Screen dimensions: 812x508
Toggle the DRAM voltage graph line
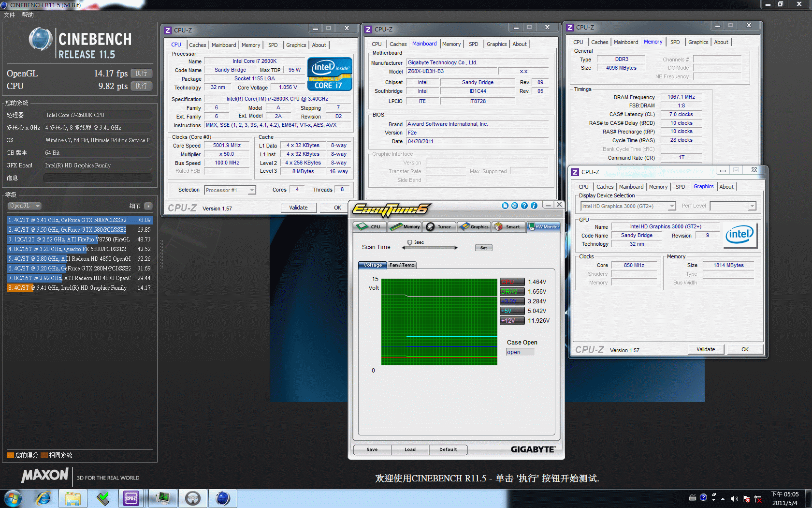[512, 292]
